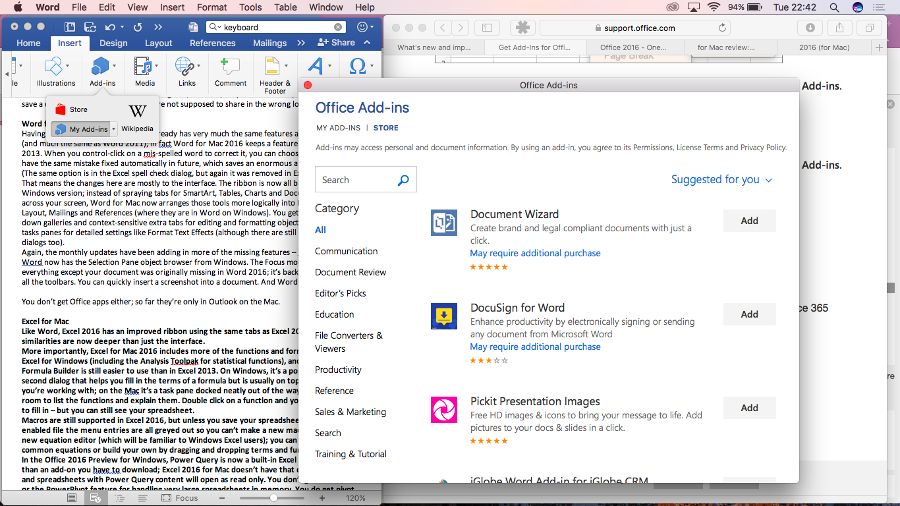Expand the quick access toolbar overflow

pyautogui.click(x=158, y=27)
